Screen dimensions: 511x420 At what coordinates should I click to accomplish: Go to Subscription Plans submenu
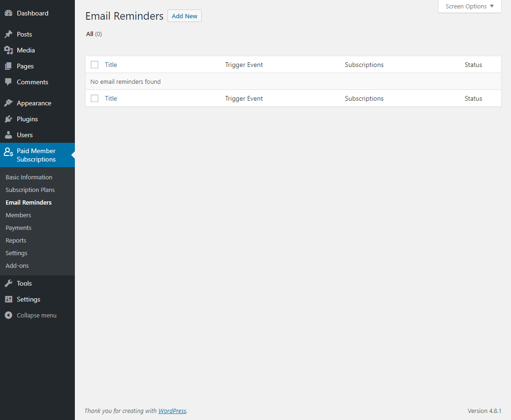pyautogui.click(x=30, y=190)
